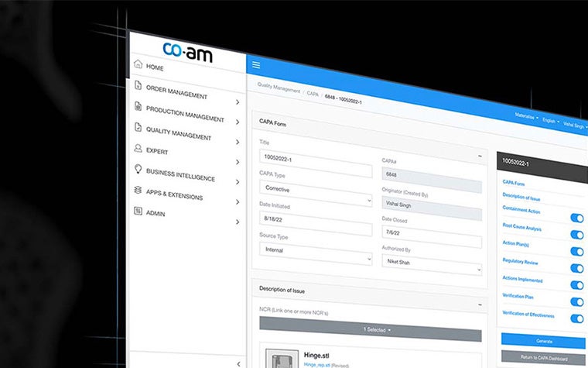
Task: Click the Hinge.stl file thumbnail
Action: point(282,358)
